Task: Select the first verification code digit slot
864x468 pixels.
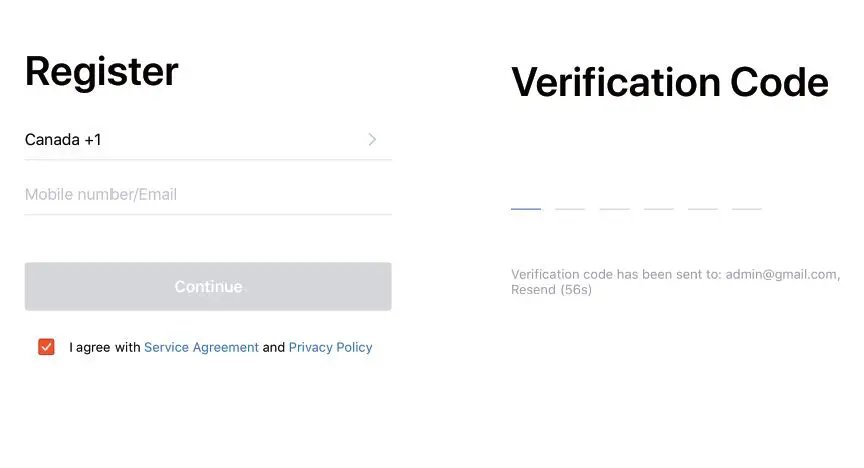Action: point(526,199)
